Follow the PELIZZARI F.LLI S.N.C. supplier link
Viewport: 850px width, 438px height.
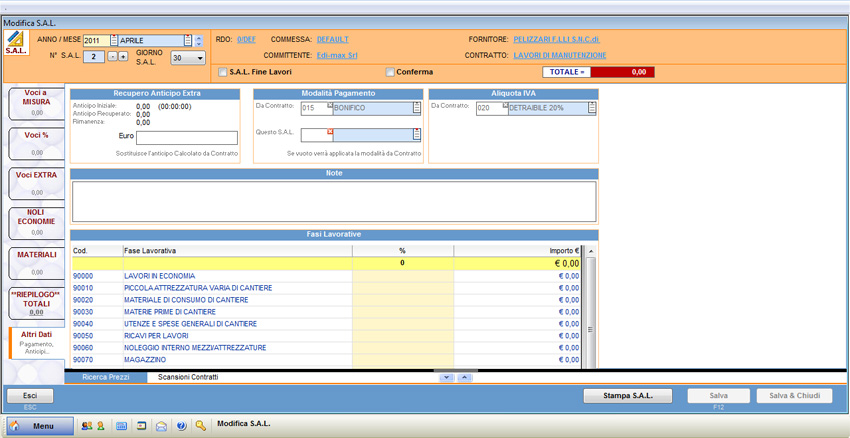tap(555, 39)
